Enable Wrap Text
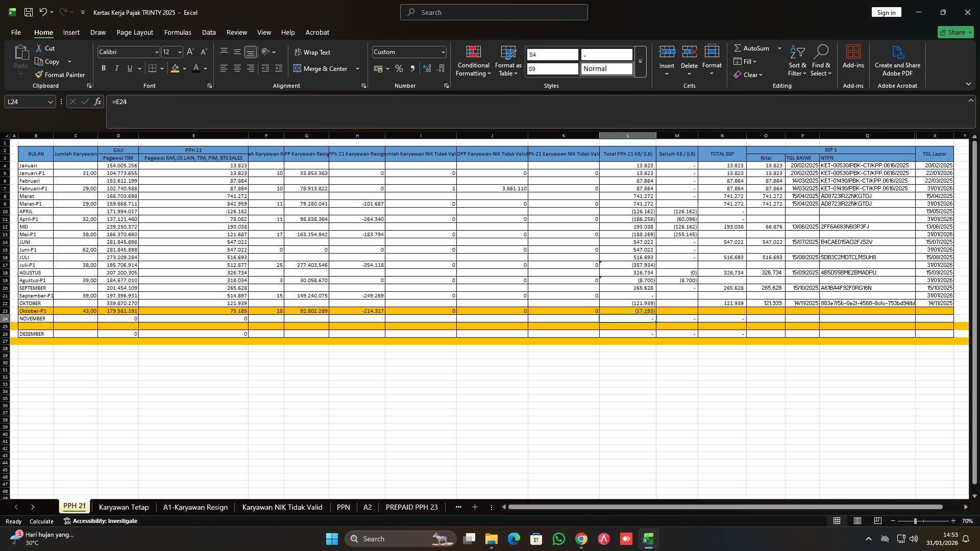 click(313, 52)
